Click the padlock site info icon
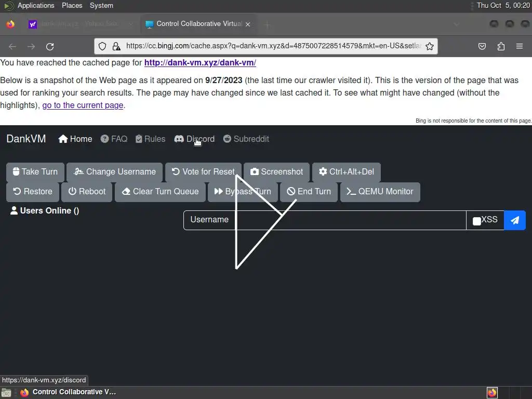Image resolution: width=532 pixels, height=399 pixels. click(x=116, y=46)
